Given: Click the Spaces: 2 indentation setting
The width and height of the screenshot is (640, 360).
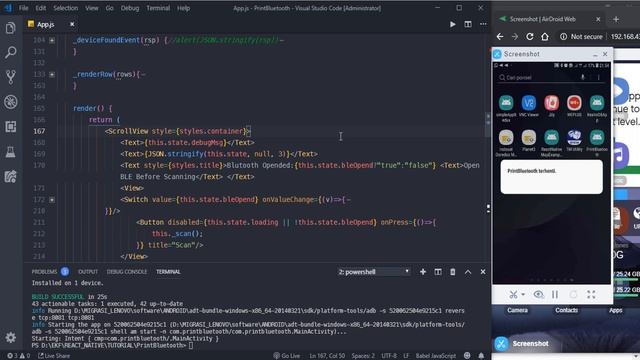Looking at the screenshot, I should tap(363, 356).
